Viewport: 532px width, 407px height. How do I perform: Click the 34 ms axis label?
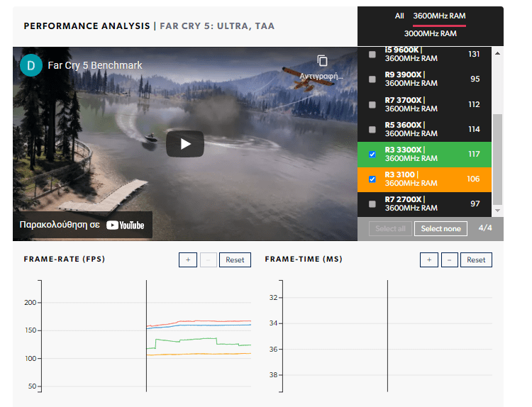274,323
